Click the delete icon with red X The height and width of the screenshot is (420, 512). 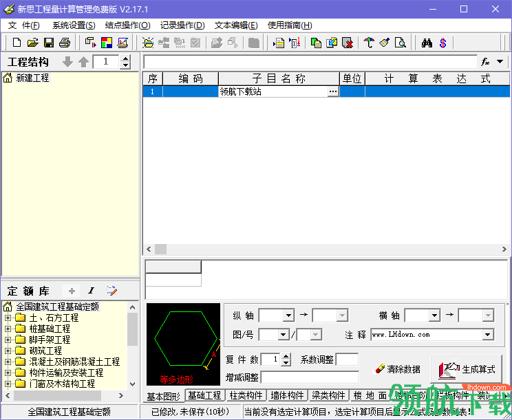(x=348, y=43)
